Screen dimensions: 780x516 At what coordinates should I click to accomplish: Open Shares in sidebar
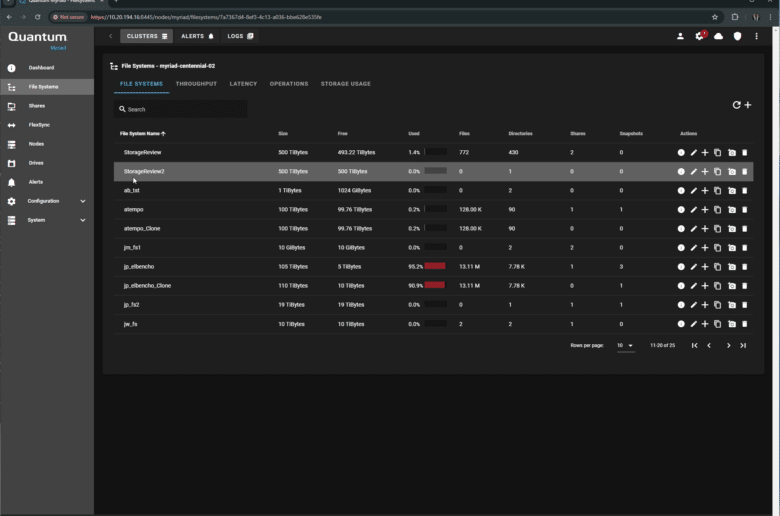tap(47, 106)
